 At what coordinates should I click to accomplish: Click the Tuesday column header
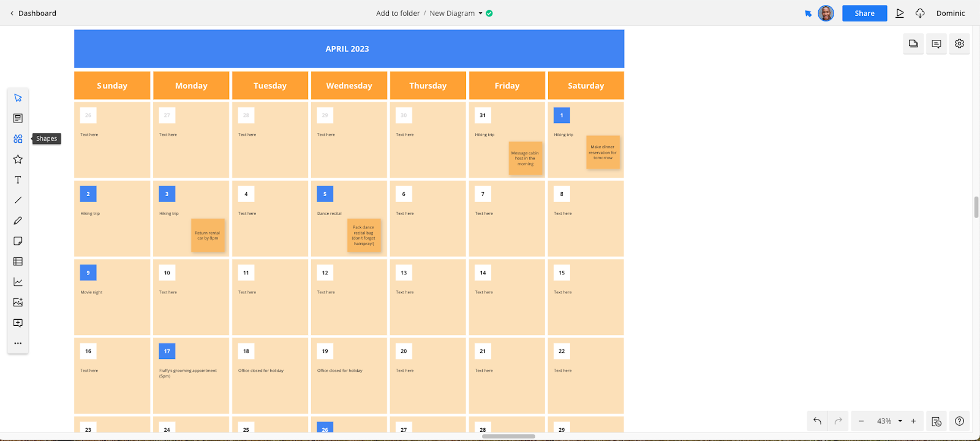[x=270, y=86]
